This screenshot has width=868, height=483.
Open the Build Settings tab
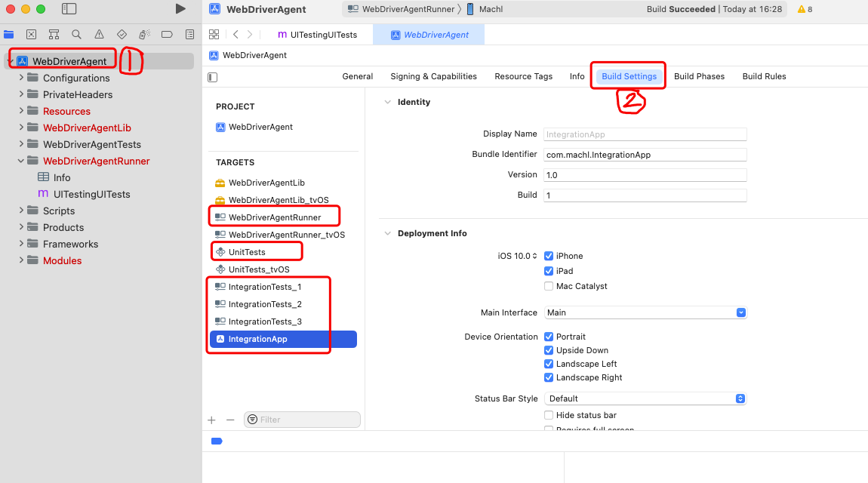tap(629, 76)
